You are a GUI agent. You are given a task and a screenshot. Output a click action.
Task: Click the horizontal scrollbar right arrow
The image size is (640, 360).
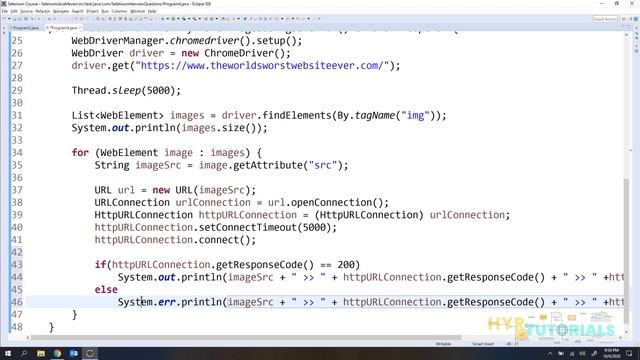[621, 338]
